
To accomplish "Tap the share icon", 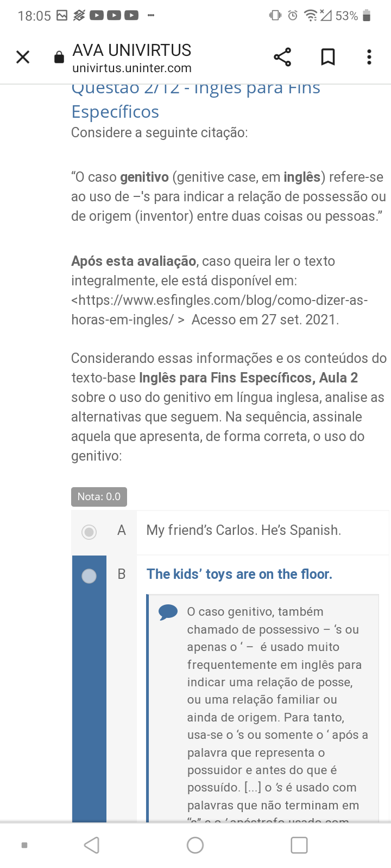I will click(x=282, y=57).
